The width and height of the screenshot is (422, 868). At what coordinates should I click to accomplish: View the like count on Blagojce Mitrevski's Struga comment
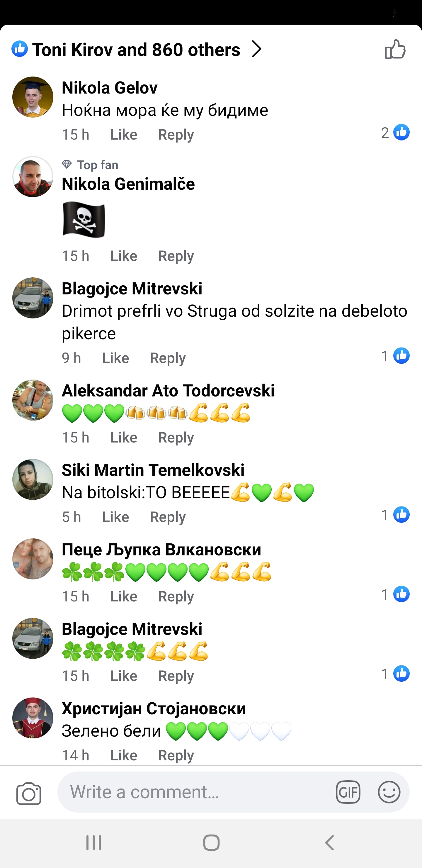pos(395,356)
